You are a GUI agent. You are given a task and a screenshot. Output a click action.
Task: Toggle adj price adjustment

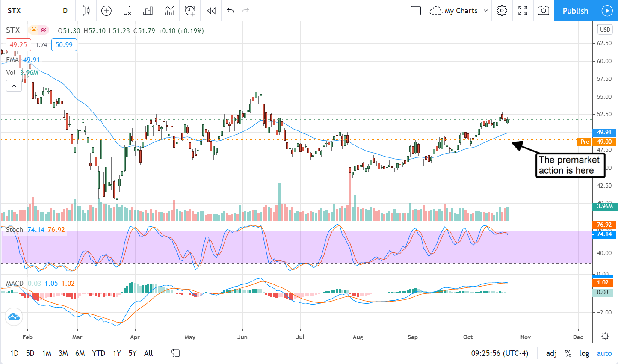tap(551, 353)
